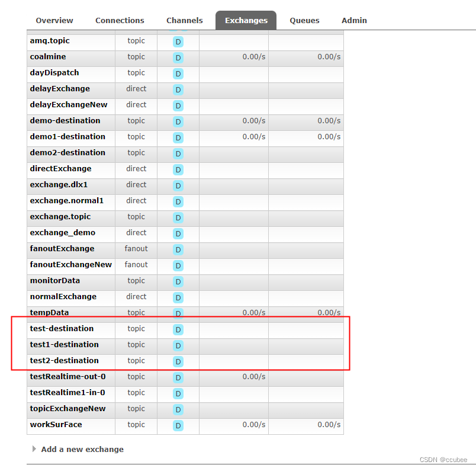Click the D badge in exchange_demo row
Image resolution: width=476 pixels, height=468 pixels.
click(x=178, y=234)
